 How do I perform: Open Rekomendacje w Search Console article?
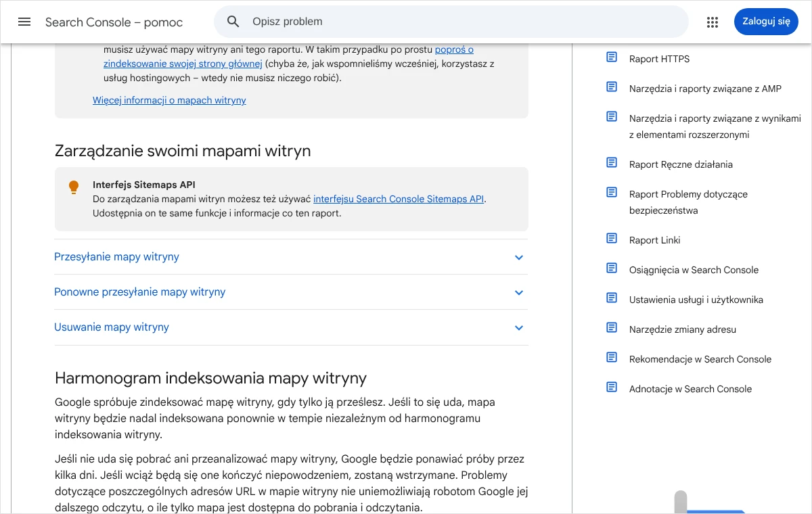[700, 359]
